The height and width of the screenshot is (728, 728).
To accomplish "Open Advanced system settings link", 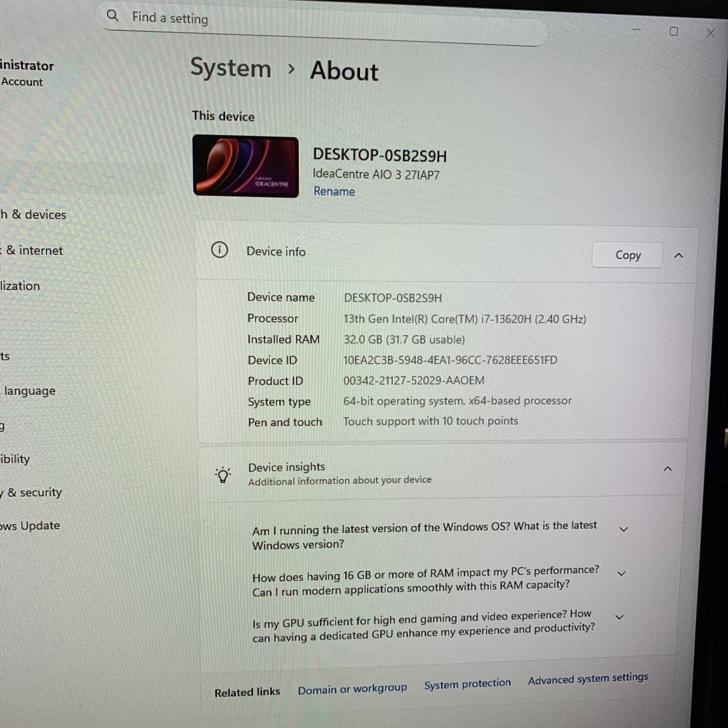I will coord(588,678).
